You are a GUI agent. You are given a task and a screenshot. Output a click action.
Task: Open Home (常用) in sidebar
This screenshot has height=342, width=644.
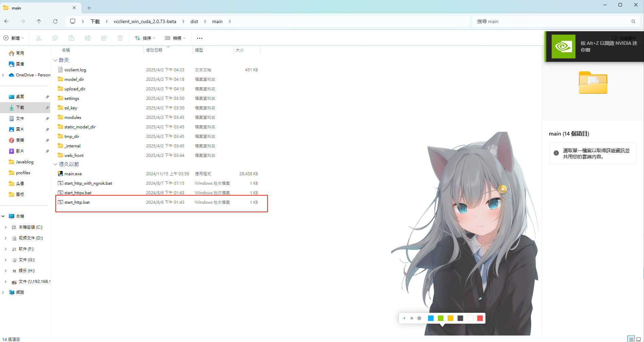pyautogui.click(x=20, y=53)
